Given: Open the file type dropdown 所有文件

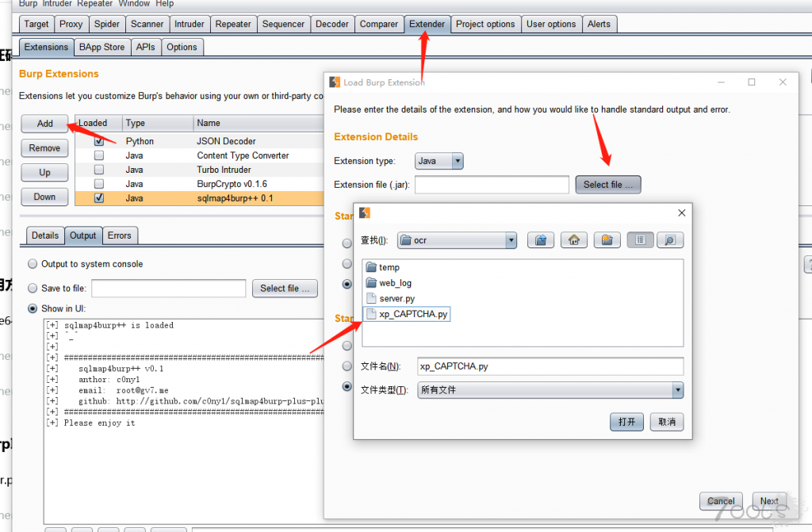Looking at the screenshot, I should pyautogui.click(x=550, y=390).
